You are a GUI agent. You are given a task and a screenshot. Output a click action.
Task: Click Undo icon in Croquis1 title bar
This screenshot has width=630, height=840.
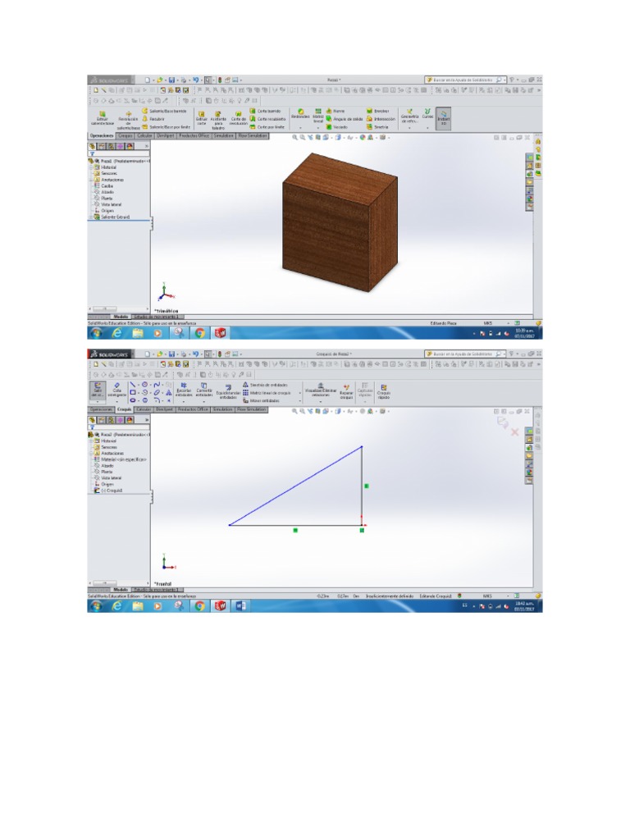pos(195,354)
